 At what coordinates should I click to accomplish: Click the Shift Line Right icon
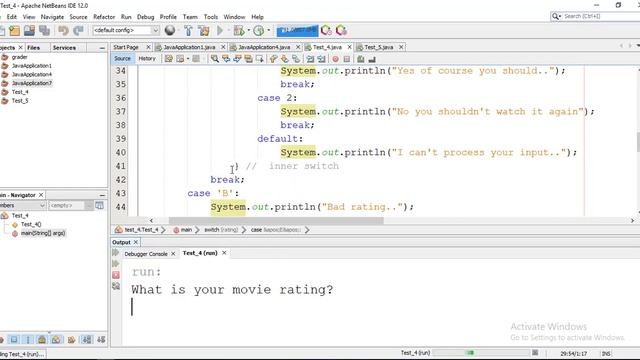pyautogui.click(x=322, y=59)
